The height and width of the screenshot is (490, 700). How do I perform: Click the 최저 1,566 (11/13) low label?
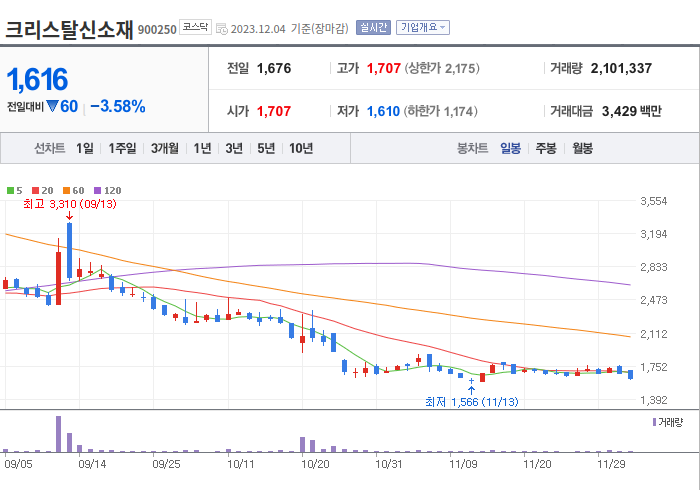(472, 402)
